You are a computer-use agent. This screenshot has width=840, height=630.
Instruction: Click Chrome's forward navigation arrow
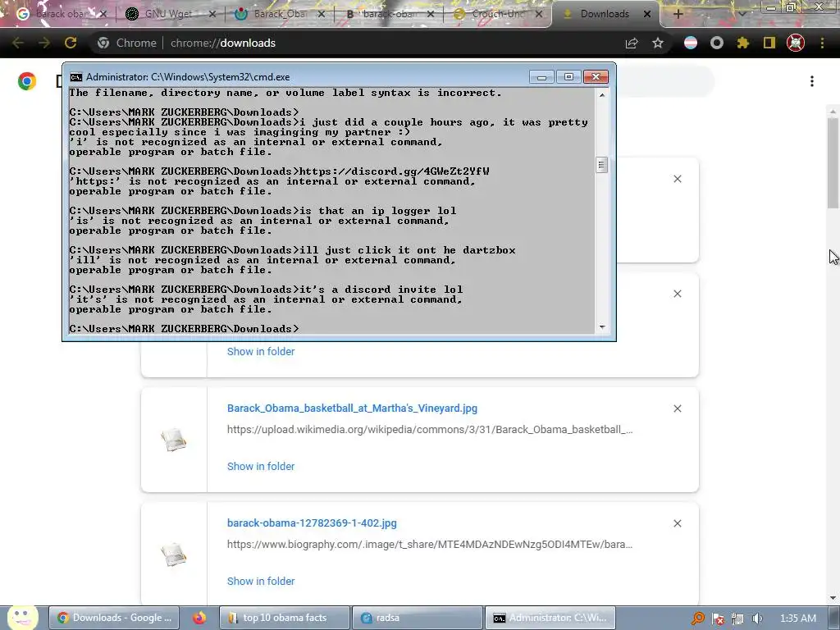[44, 43]
